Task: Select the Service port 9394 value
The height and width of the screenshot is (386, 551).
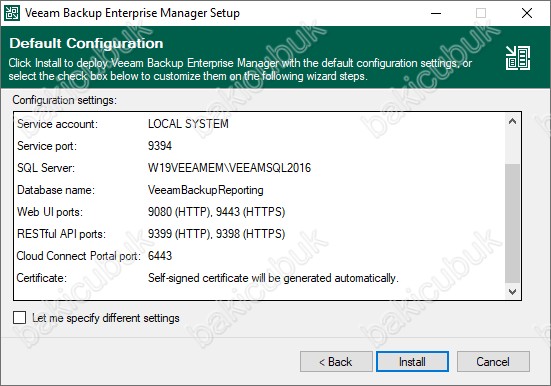Action: point(160,146)
